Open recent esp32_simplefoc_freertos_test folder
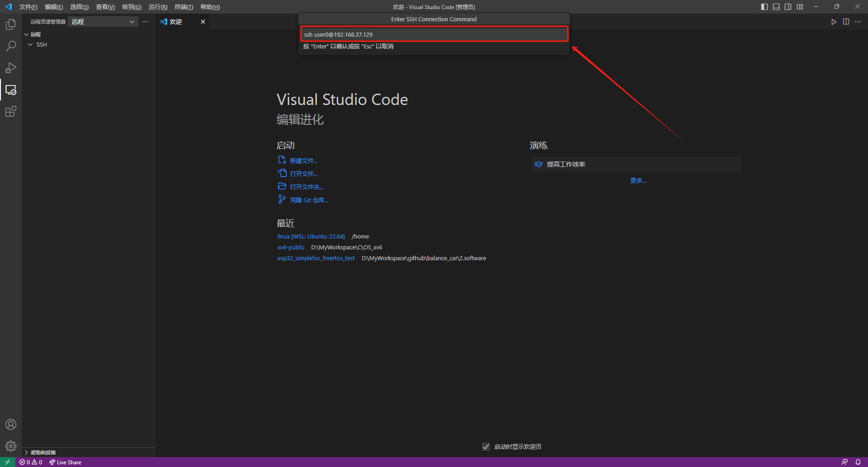This screenshot has height=467, width=868. tap(316, 258)
